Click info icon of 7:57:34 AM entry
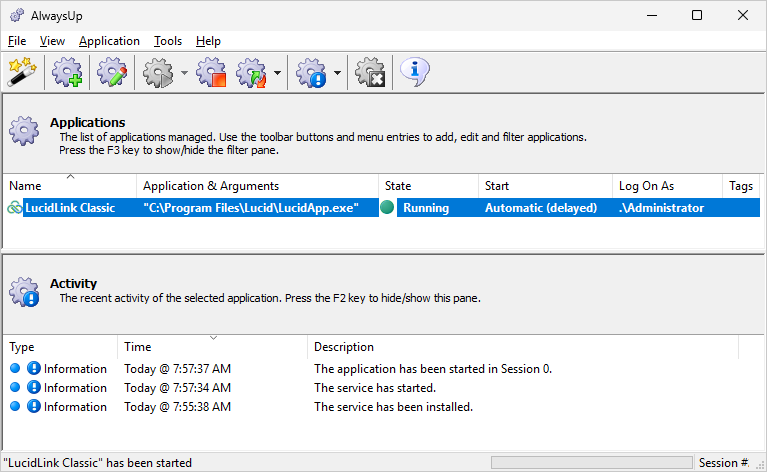The image size is (767, 472). (x=34, y=387)
